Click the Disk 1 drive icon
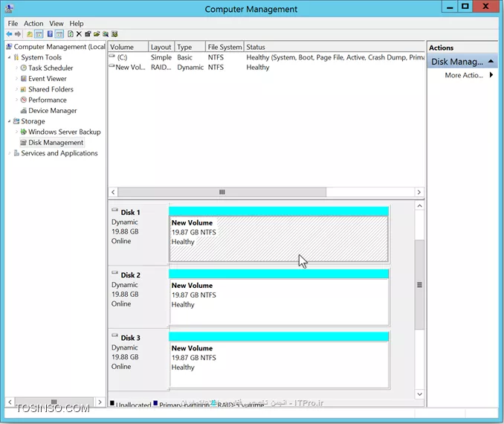Screen dimensions: 504x424 click(x=114, y=210)
